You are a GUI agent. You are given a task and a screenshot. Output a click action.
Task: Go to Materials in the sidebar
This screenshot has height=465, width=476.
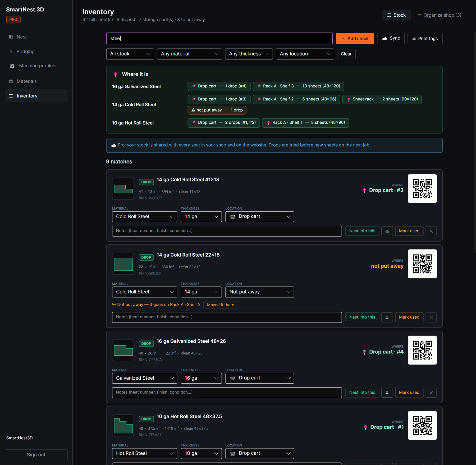point(36,81)
